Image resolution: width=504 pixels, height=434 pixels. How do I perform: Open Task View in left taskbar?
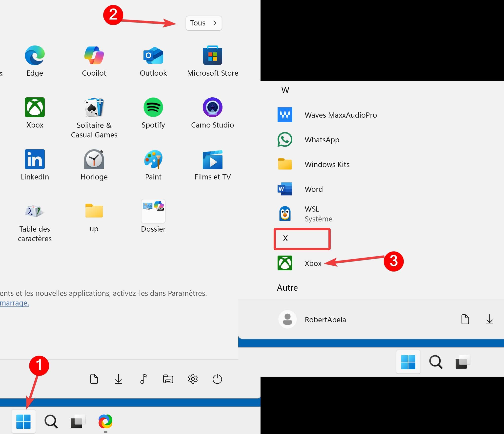pos(78,422)
